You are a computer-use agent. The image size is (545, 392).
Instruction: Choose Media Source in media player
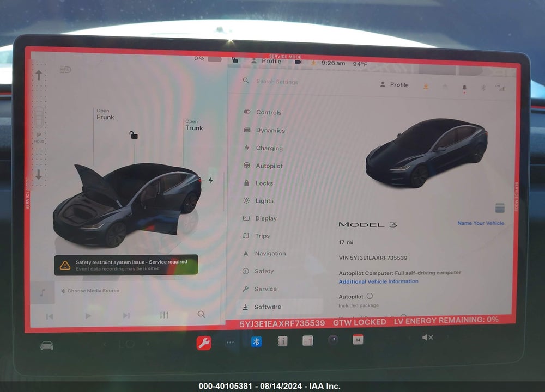[x=90, y=291]
